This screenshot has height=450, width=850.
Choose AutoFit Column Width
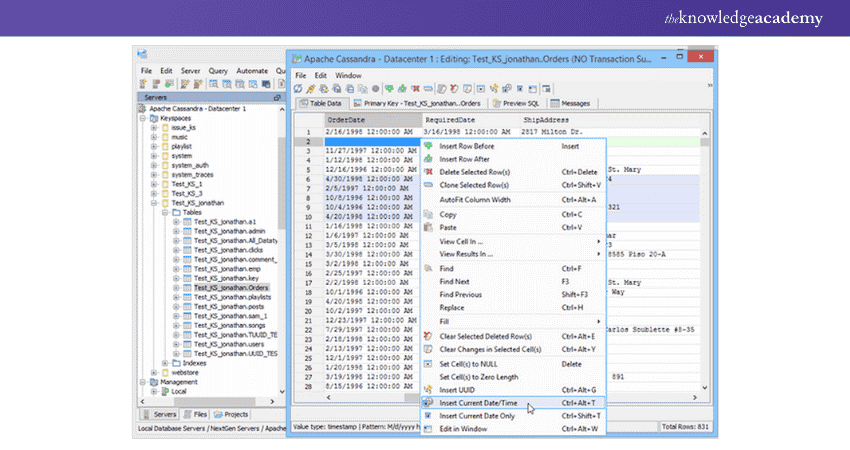[x=513, y=200]
